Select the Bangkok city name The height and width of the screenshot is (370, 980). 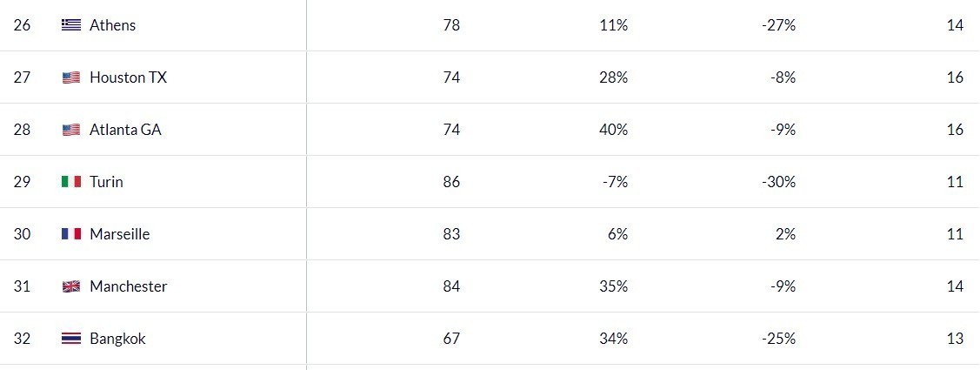pos(117,339)
